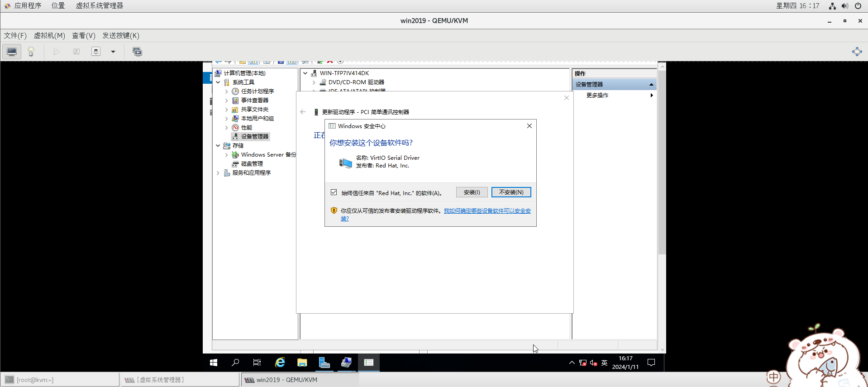Select the 事件查看器 icon
The width and height of the screenshot is (868, 387).
coord(235,100)
